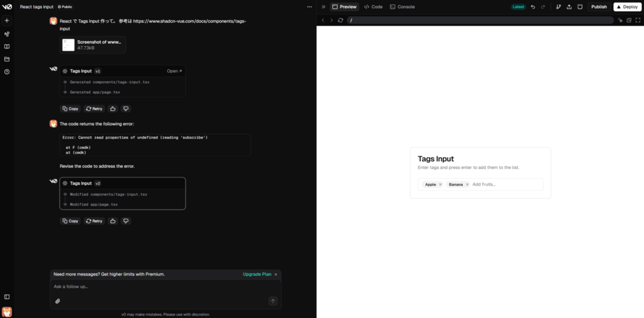Thumbs down the v2 response
644x318 pixels.
pos(126,221)
